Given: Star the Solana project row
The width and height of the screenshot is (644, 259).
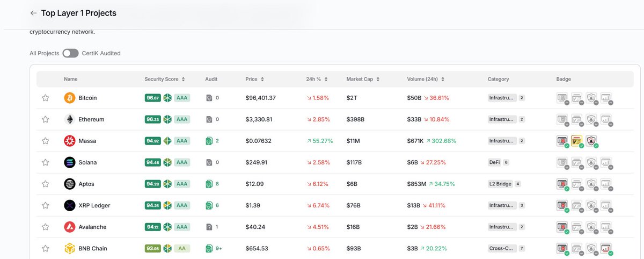Looking at the screenshot, I should pos(46,162).
